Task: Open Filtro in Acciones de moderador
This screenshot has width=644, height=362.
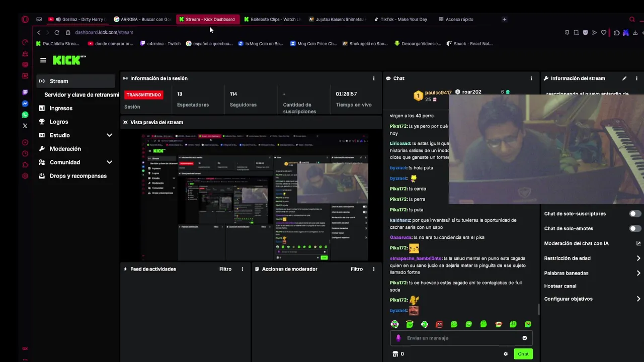Action: [x=357, y=269]
